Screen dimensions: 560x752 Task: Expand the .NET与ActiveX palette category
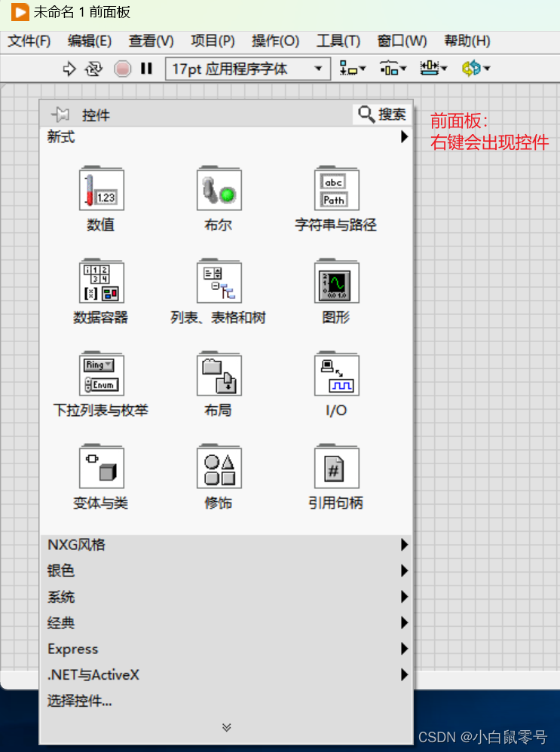pyautogui.click(x=227, y=674)
